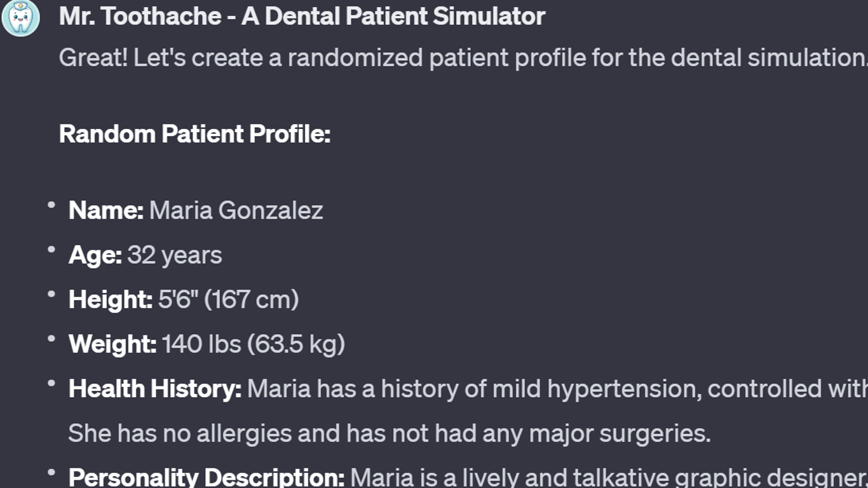
Task: Click the Mr. Toothache tooth avatar icon
Action: (20, 18)
